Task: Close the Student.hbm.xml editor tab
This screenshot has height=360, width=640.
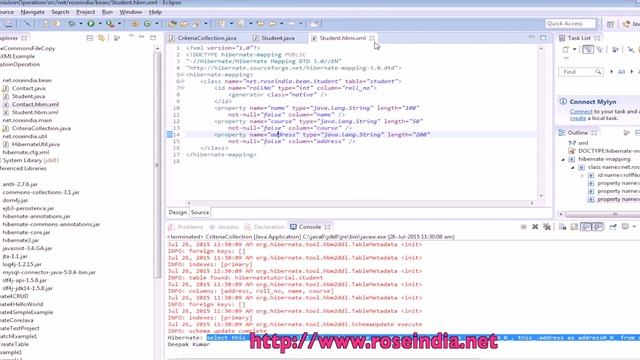Action: point(372,38)
